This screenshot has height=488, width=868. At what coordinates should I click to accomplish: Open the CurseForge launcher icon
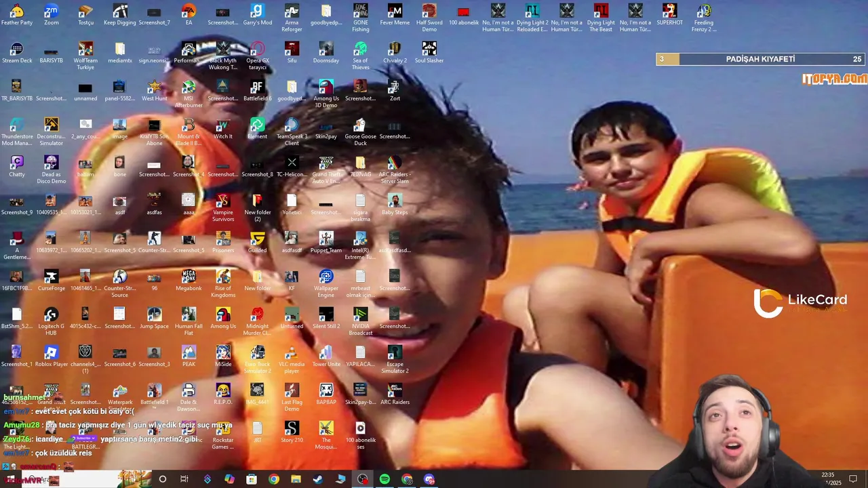[x=51, y=277]
